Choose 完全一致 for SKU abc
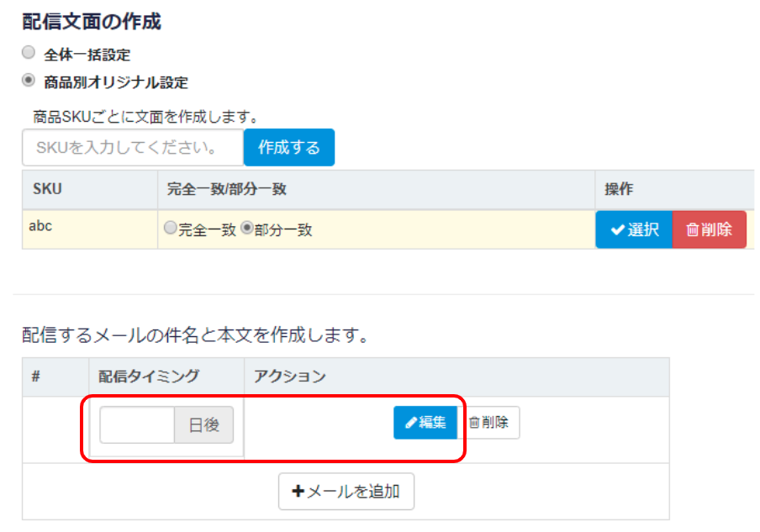The width and height of the screenshot is (760, 532). click(x=170, y=228)
